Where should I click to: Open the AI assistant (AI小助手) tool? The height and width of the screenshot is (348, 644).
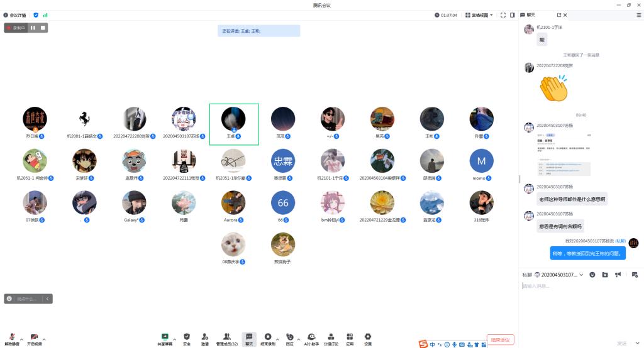[x=310, y=337]
